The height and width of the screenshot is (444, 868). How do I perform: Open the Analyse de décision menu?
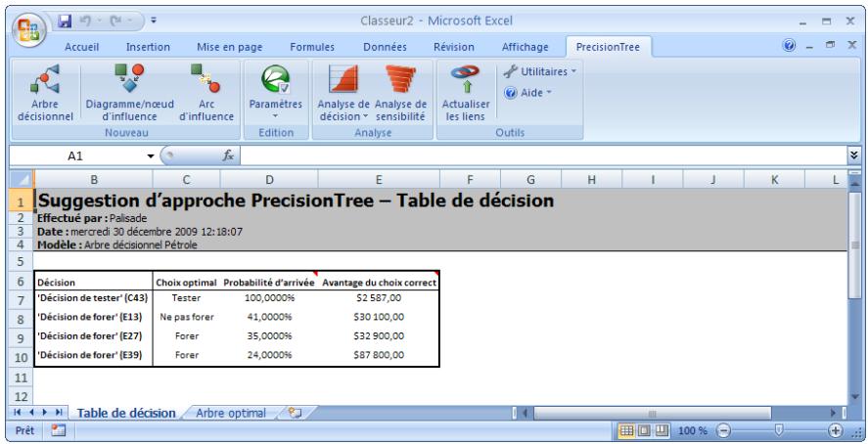click(x=343, y=92)
